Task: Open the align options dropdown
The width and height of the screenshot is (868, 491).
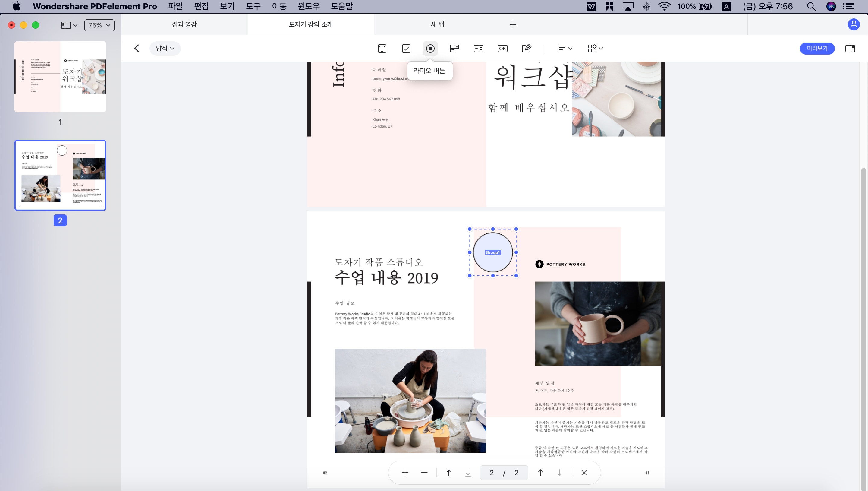Action: click(x=565, y=49)
